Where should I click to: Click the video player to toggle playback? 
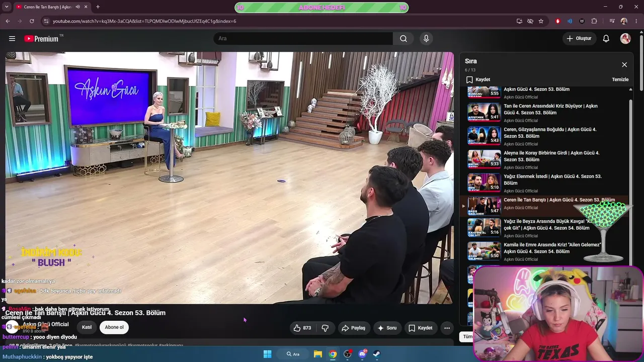tap(229, 178)
